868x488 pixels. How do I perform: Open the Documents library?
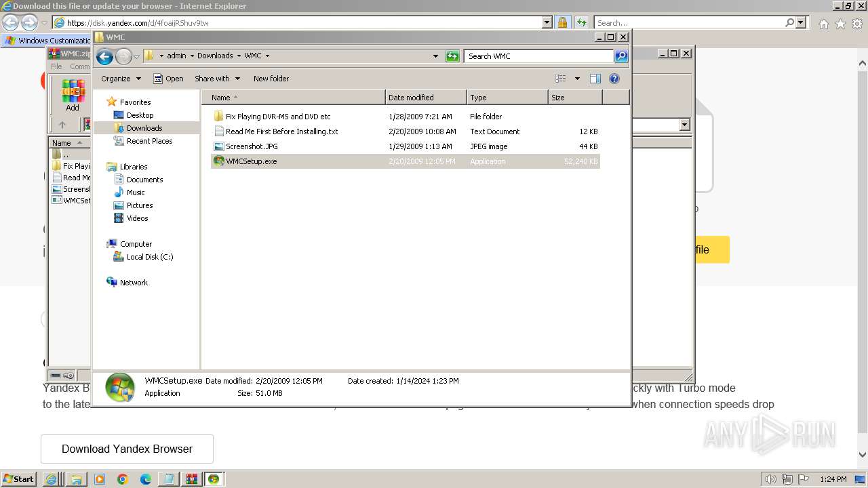144,180
